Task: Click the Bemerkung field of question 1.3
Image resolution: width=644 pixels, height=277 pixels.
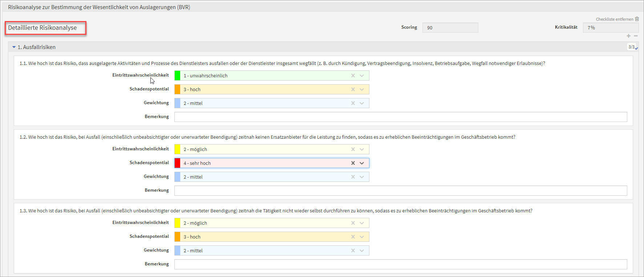Action: pyautogui.click(x=400, y=264)
